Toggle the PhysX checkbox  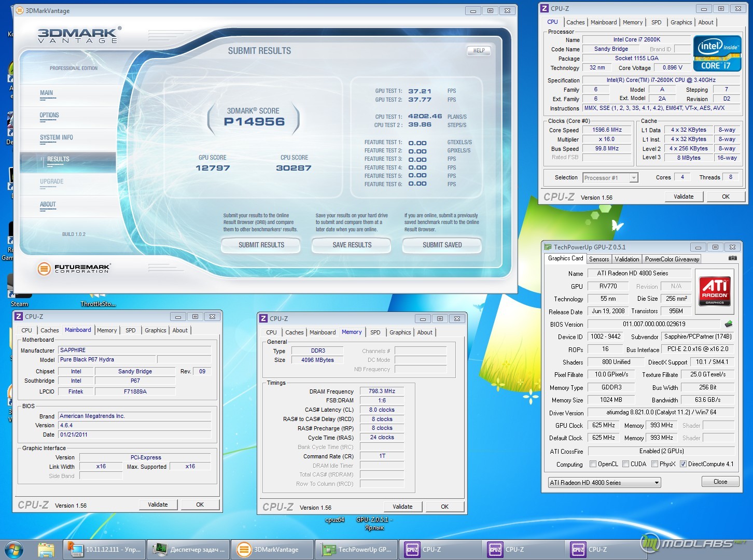click(655, 464)
